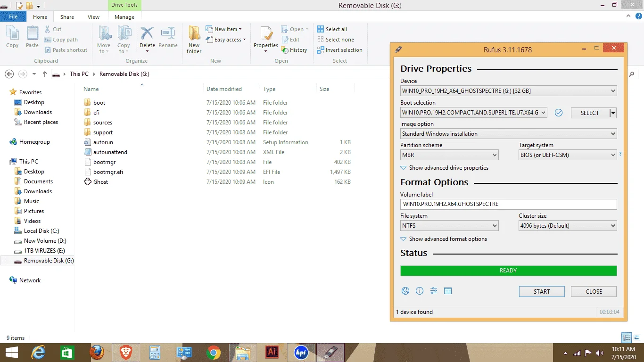This screenshot has height=362, width=644.
Task: Open the Rufus About info icon
Action: tap(420, 291)
